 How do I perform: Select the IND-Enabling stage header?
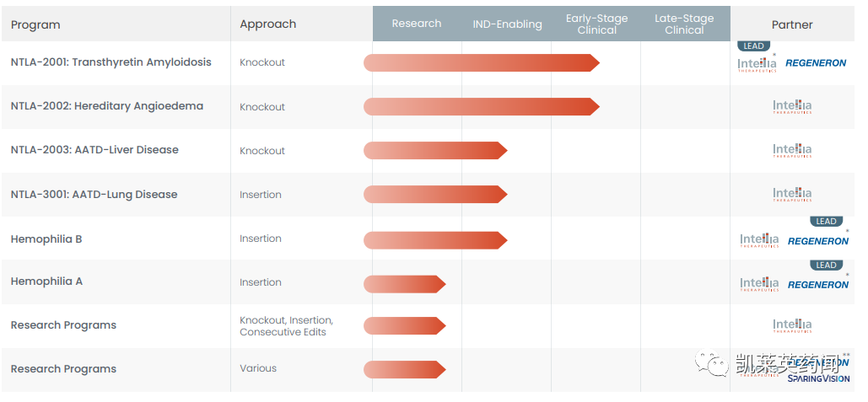(x=507, y=24)
